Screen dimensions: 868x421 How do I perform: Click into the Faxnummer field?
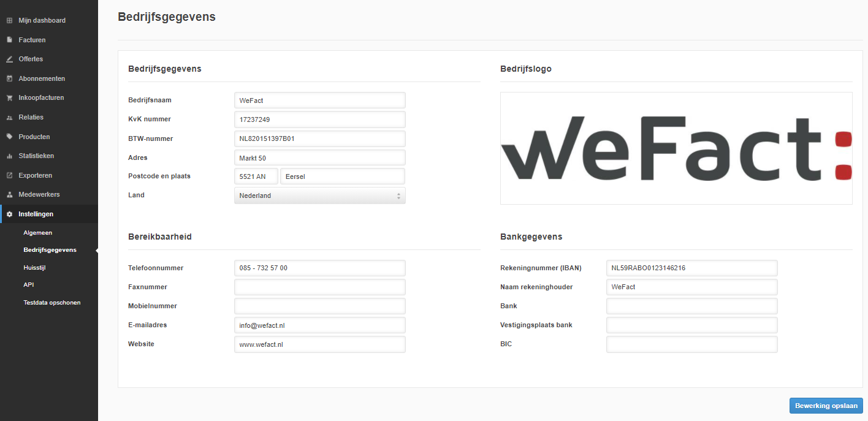point(319,287)
